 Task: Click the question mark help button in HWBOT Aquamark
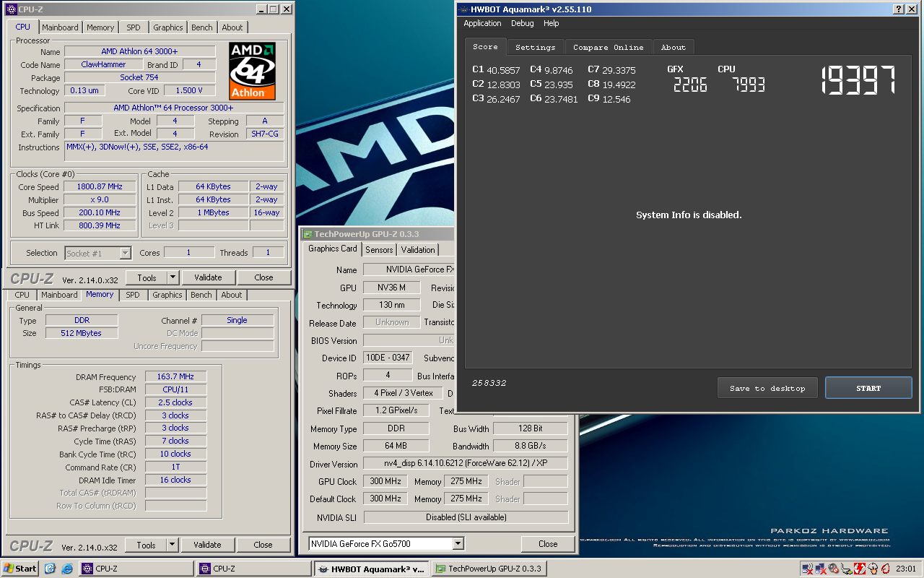[x=899, y=9]
